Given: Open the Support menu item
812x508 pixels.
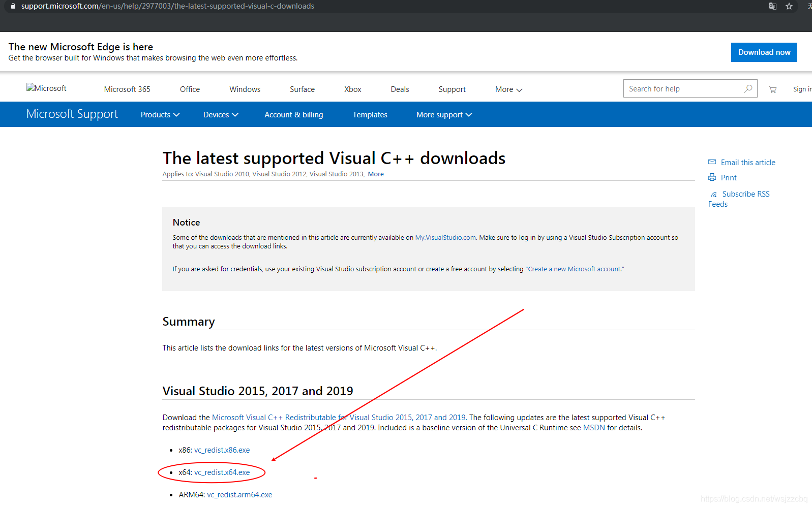Looking at the screenshot, I should pyautogui.click(x=452, y=89).
